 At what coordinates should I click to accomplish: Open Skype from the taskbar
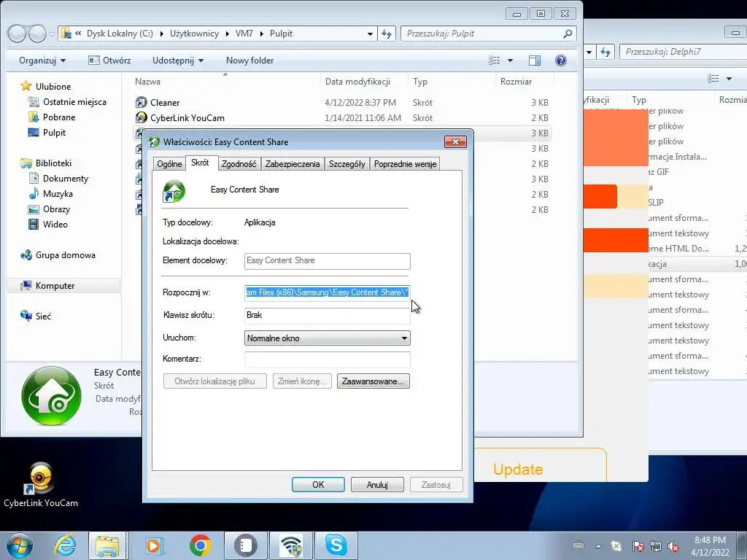coord(336,545)
